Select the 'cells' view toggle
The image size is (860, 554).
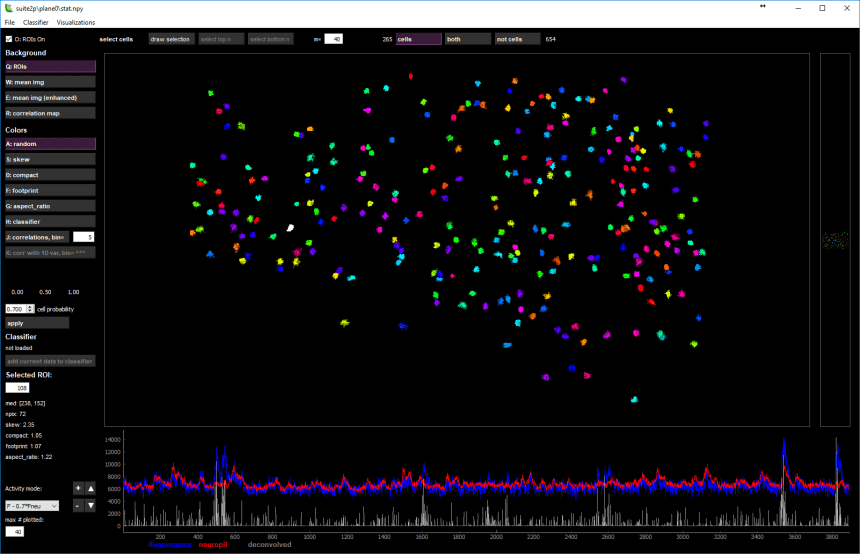click(x=418, y=39)
